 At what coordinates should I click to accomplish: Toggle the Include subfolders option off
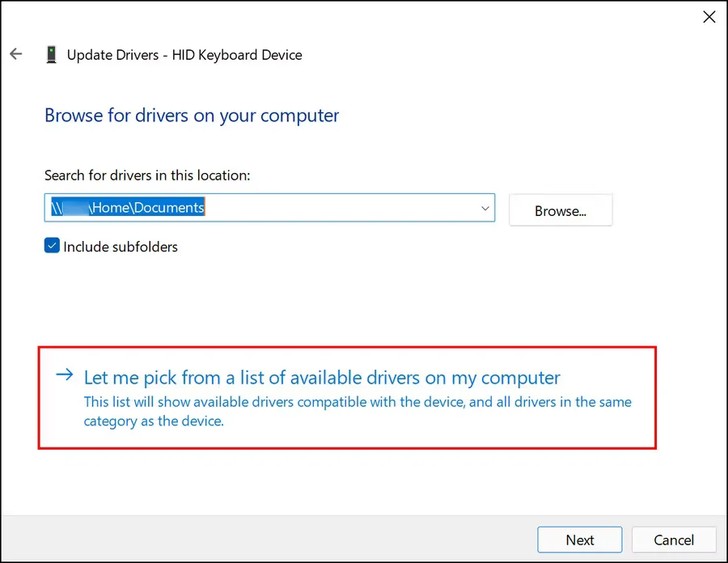pyautogui.click(x=52, y=244)
